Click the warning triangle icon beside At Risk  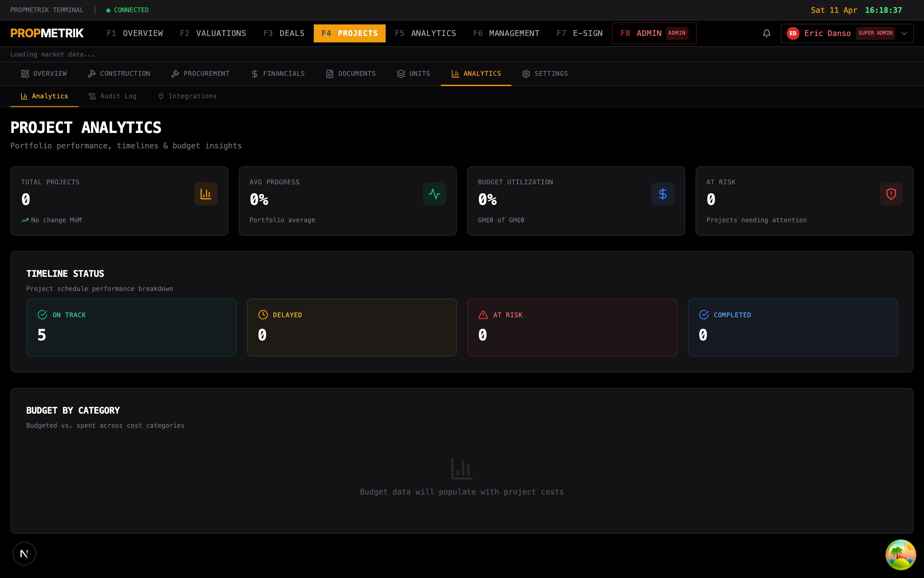(483, 315)
